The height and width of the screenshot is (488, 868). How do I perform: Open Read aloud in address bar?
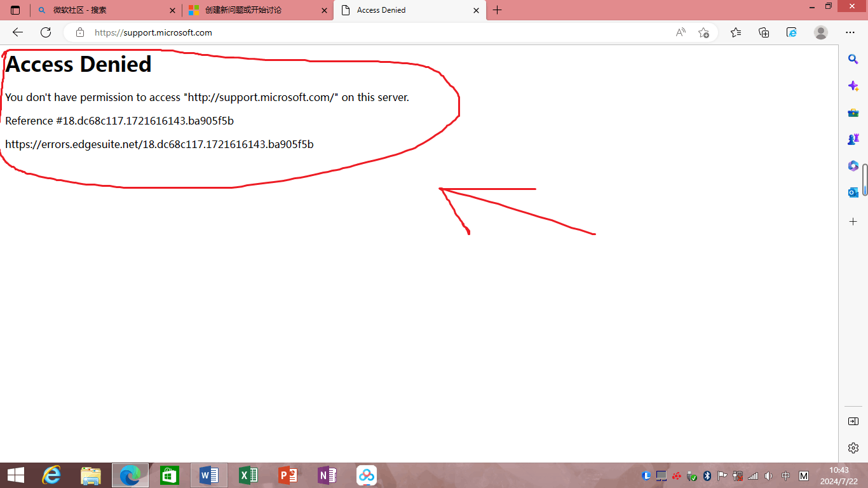(681, 32)
